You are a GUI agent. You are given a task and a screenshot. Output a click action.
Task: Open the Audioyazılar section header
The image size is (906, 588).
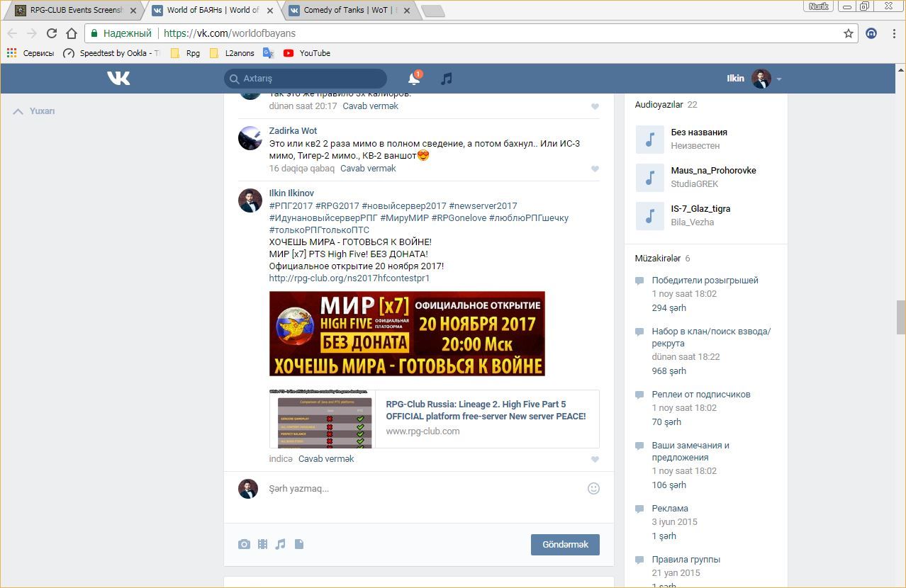(659, 105)
